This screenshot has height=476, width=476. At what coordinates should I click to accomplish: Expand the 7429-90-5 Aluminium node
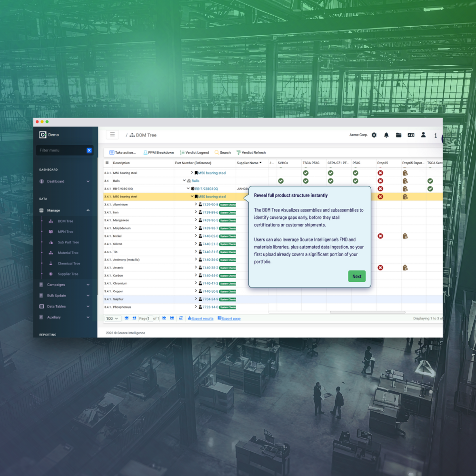tap(196, 204)
